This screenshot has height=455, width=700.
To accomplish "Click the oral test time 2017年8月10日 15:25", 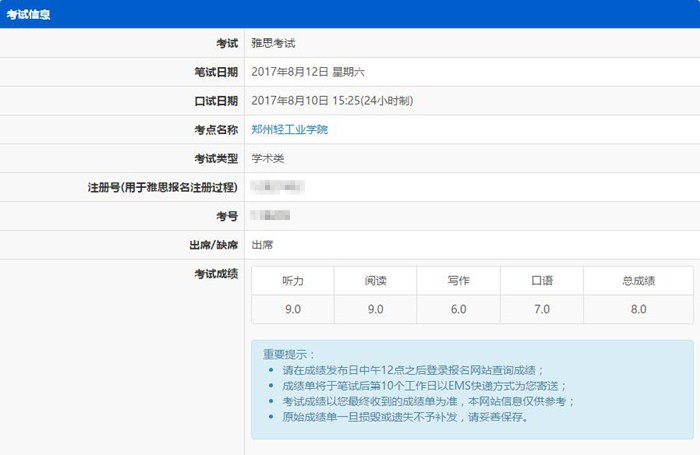I will [x=331, y=101].
